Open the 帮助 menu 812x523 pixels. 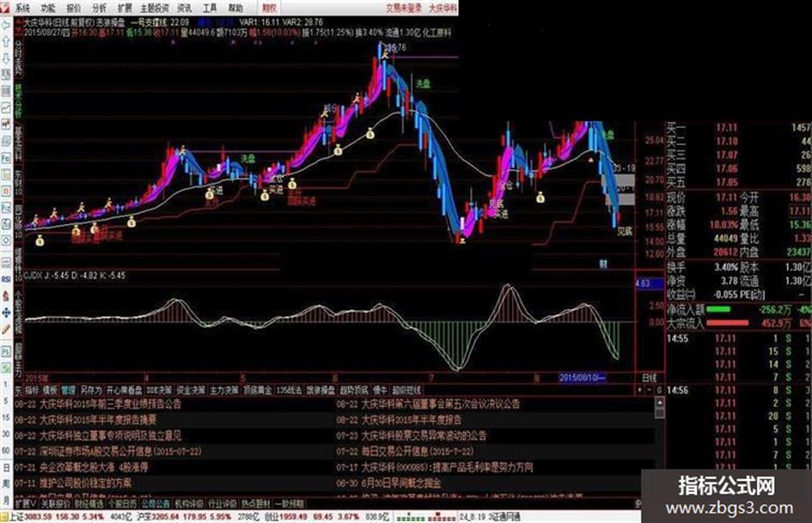(x=235, y=8)
